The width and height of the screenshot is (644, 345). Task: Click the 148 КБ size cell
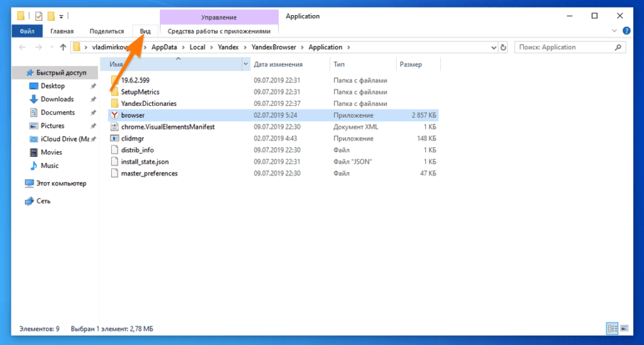[x=426, y=139]
